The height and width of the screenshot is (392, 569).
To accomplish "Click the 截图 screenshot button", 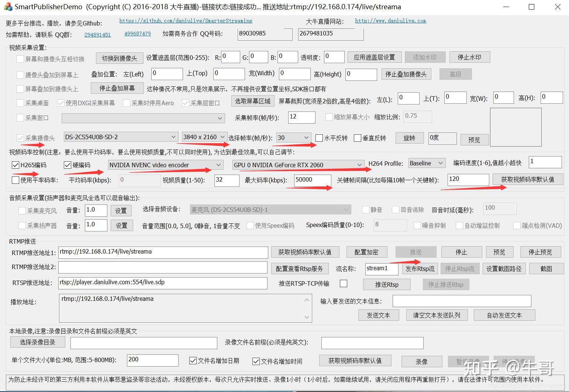I will click(546, 268).
